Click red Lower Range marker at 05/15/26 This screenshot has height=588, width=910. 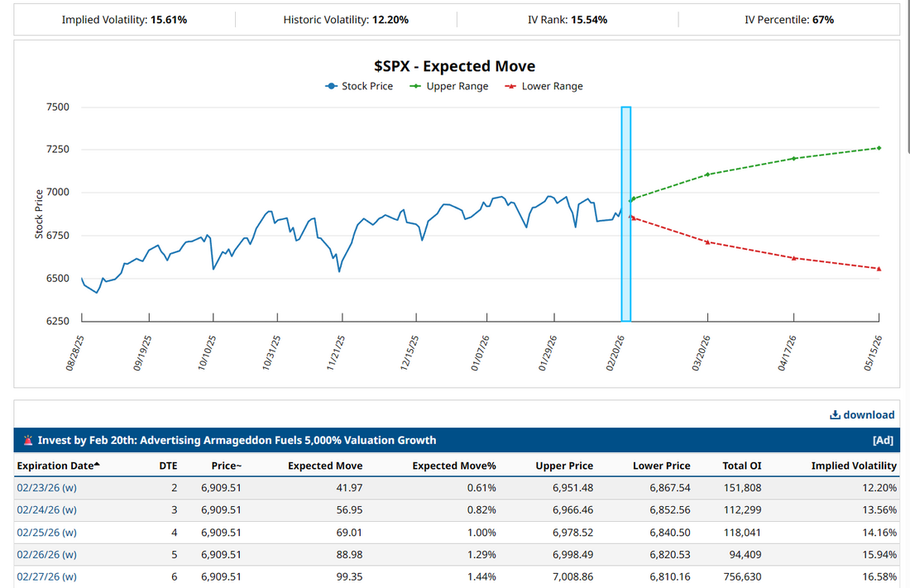point(879,269)
